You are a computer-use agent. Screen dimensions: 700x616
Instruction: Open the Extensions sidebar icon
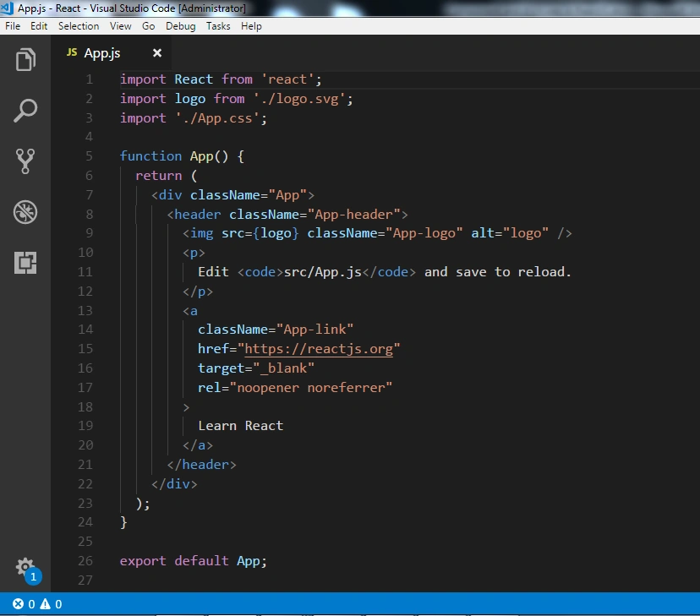(x=25, y=262)
